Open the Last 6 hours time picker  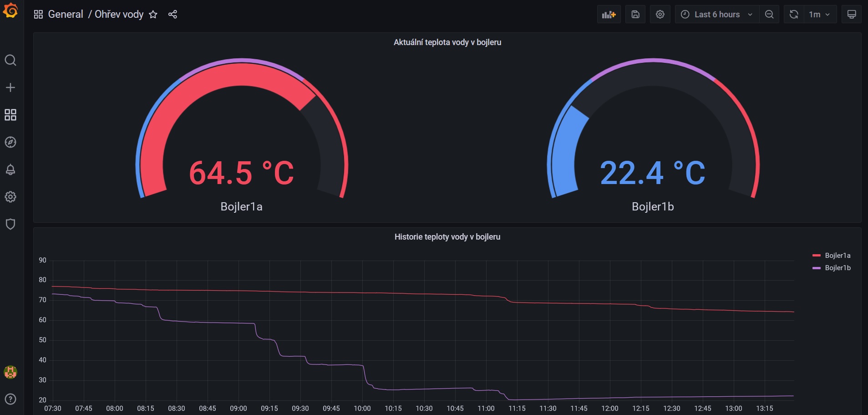coord(717,15)
